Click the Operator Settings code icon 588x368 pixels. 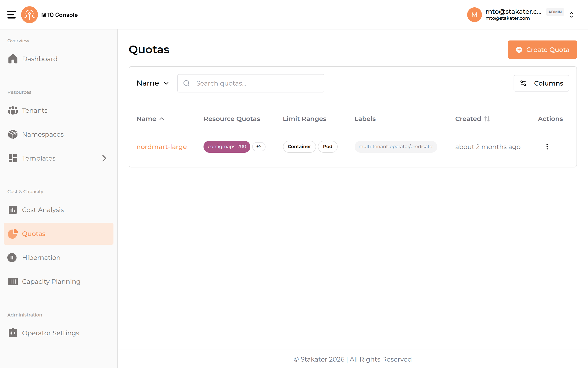(13, 333)
